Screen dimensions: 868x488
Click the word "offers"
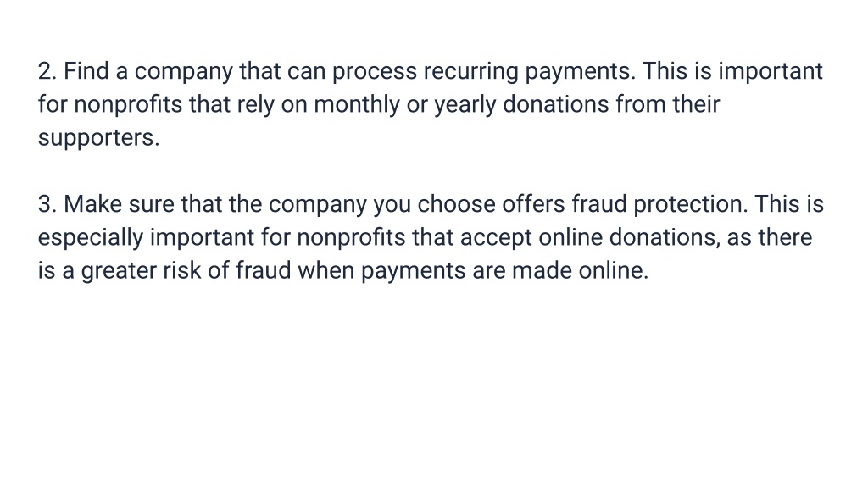533,204
